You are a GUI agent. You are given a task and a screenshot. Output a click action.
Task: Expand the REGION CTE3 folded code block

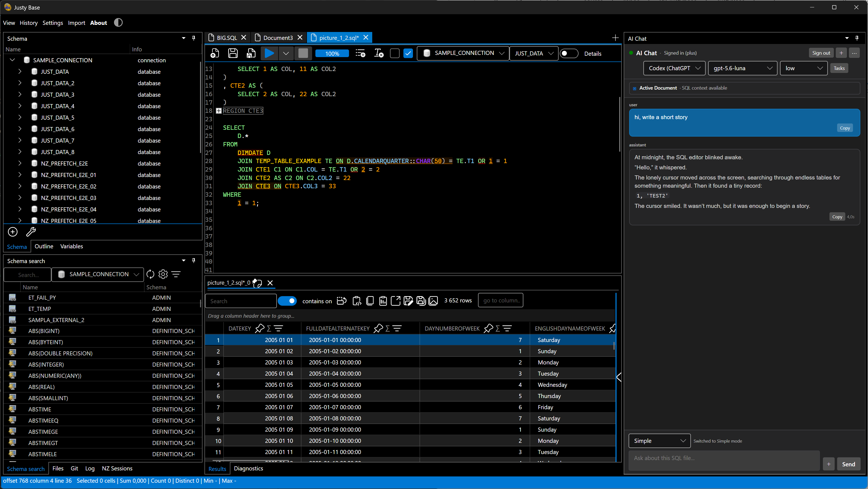[x=219, y=111]
